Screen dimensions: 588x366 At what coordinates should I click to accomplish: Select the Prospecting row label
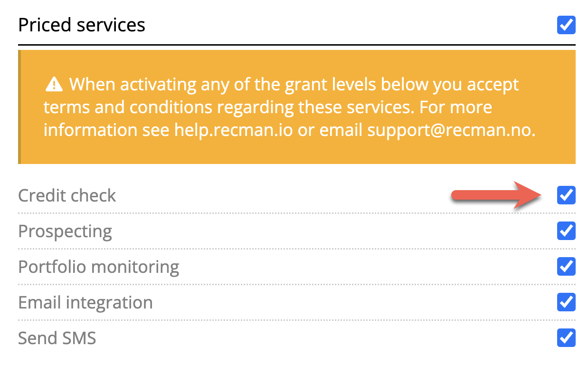[65, 231]
